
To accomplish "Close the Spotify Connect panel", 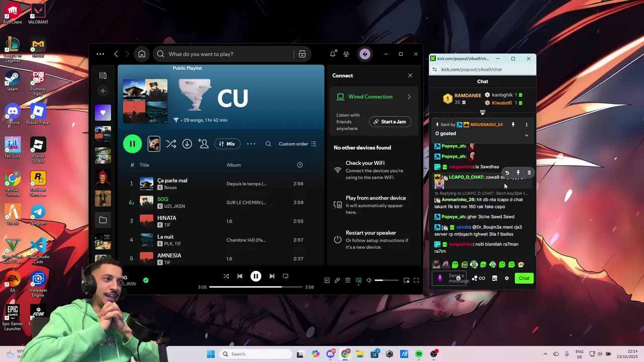I will pos(410,75).
